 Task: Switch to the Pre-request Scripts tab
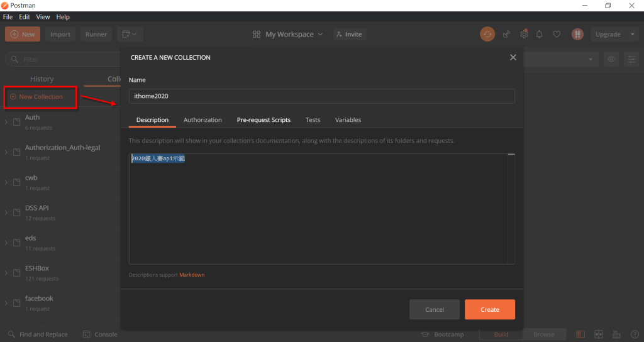pyautogui.click(x=264, y=120)
